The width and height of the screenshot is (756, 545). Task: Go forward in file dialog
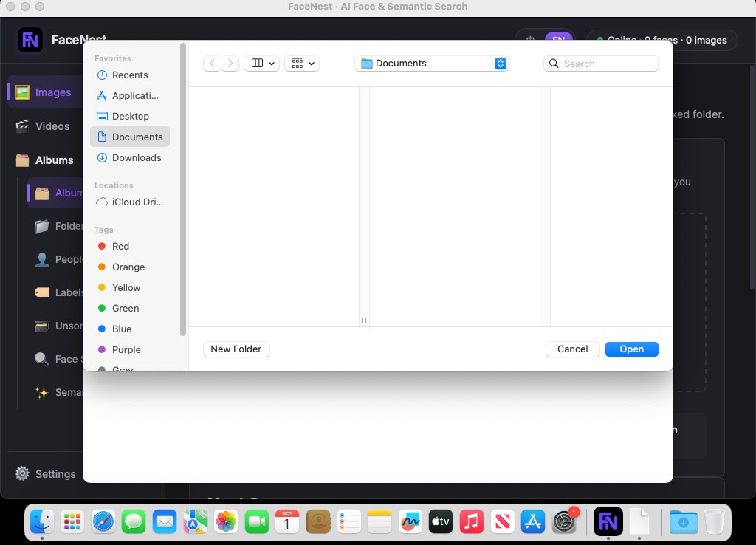[230, 64]
